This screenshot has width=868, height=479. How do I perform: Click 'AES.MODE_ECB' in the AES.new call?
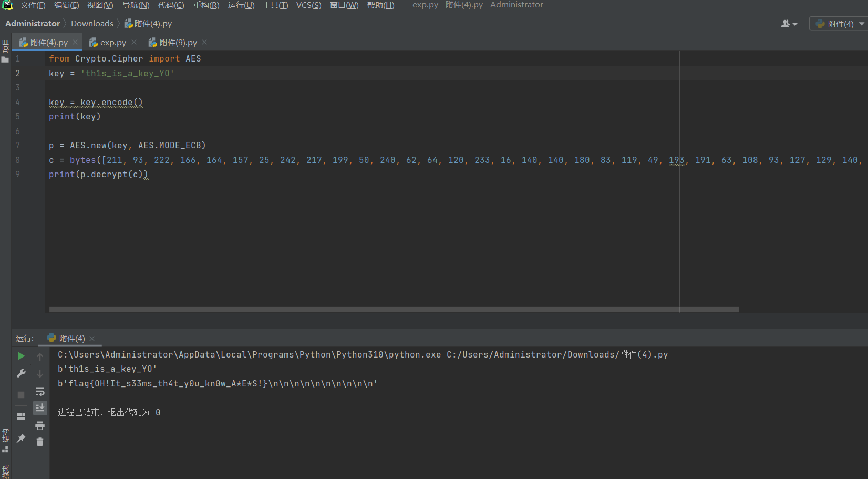click(x=170, y=146)
